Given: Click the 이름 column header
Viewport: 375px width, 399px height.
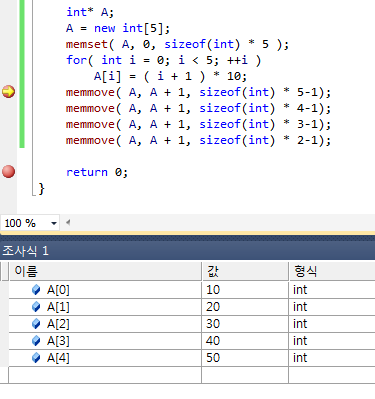Looking at the screenshot, I should point(105,271).
